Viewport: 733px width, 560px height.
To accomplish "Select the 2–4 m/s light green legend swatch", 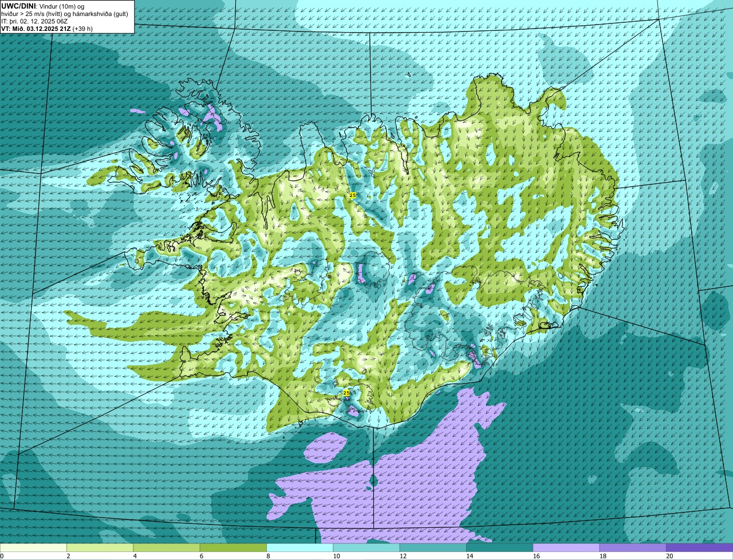I will coord(100,548).
